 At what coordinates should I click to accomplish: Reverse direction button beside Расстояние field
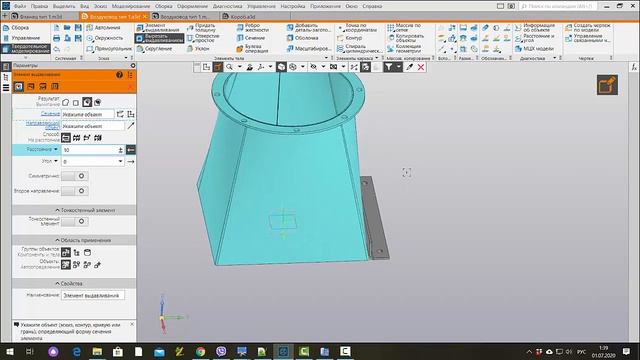click(x=131, y=150)
